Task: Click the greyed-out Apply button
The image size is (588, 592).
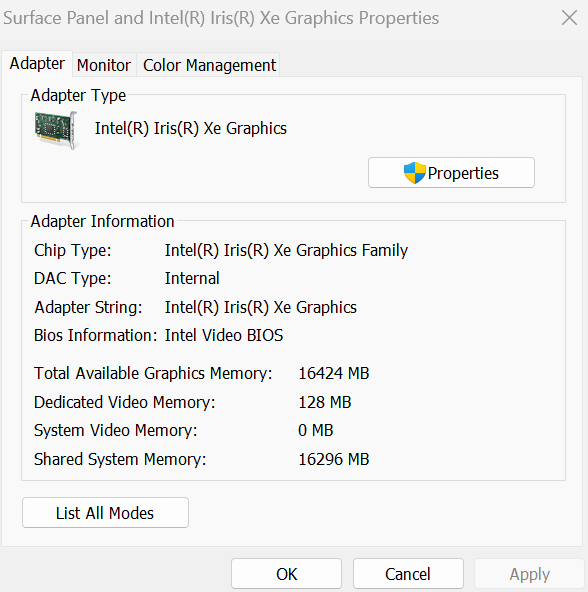Action: [529, 574]
